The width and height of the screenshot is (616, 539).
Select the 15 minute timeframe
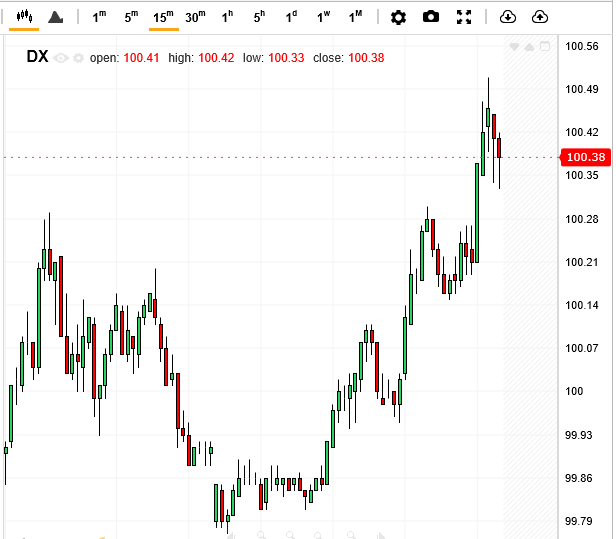(163, 17)
